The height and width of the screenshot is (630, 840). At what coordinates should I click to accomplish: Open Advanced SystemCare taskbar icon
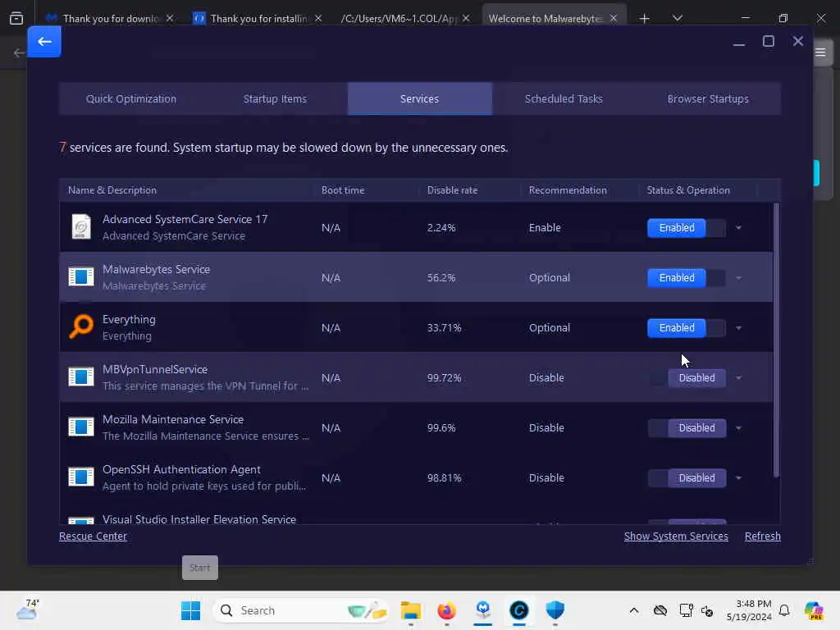519,610
